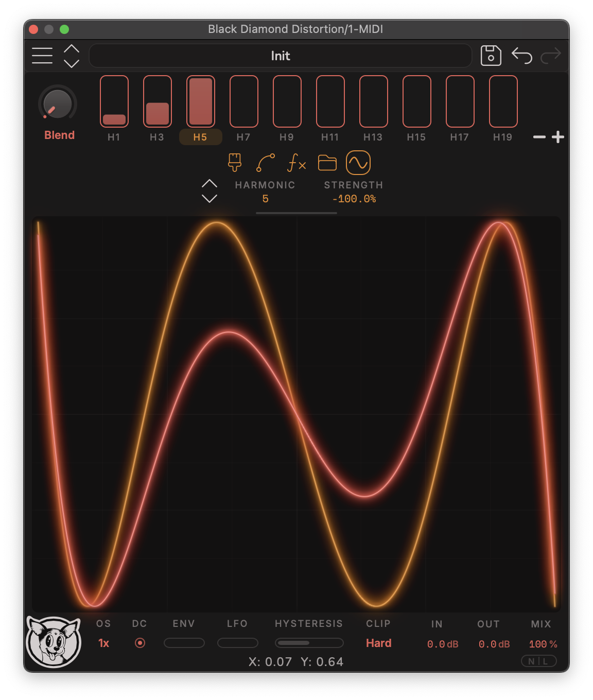The image size is (593, 700).
Task: Save the preset with floppy disk icon
Action: pyautogui.click(x=491, y=56)
